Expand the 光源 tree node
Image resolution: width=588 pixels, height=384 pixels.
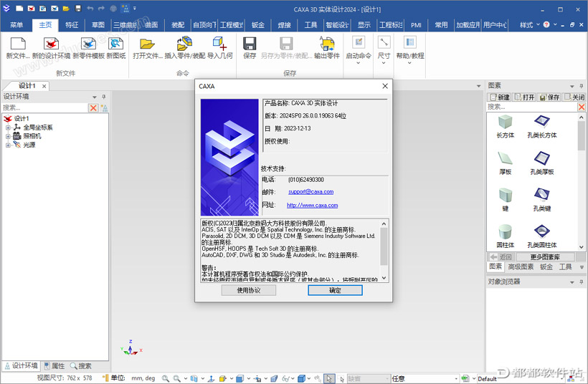tap(8, 145)
